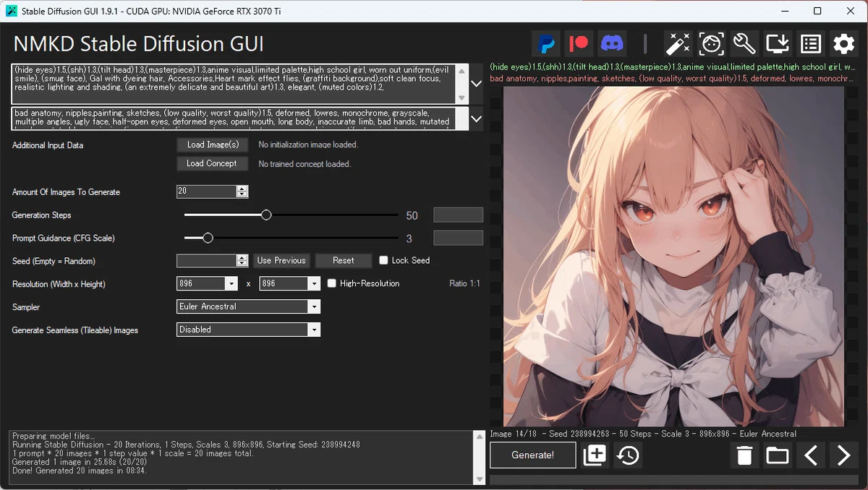Open the PayPal donation link
Viewport: 868px width, 490px height.
[x=545, y=44]
